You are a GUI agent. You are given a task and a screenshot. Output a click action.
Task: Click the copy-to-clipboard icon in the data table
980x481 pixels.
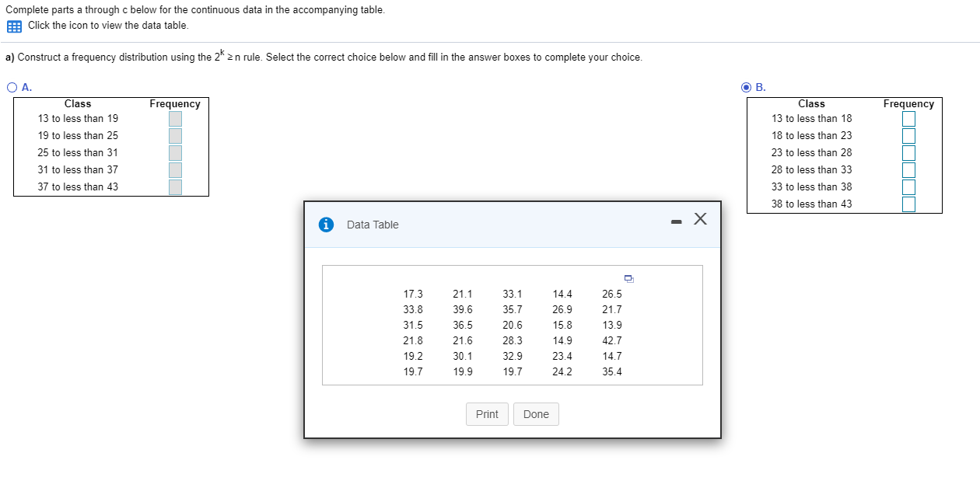click(x=628, y=278)
